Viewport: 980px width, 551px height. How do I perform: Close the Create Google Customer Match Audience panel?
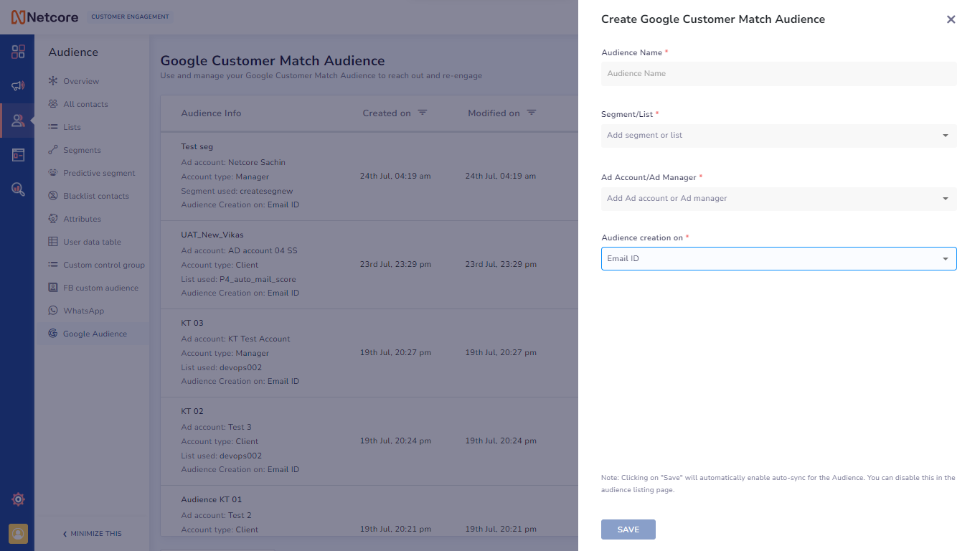951,19
